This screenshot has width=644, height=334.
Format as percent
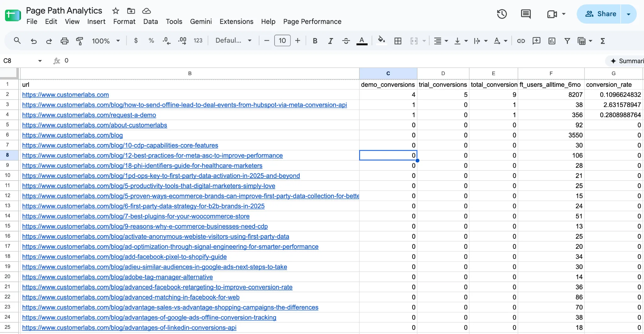coord(151,41)
